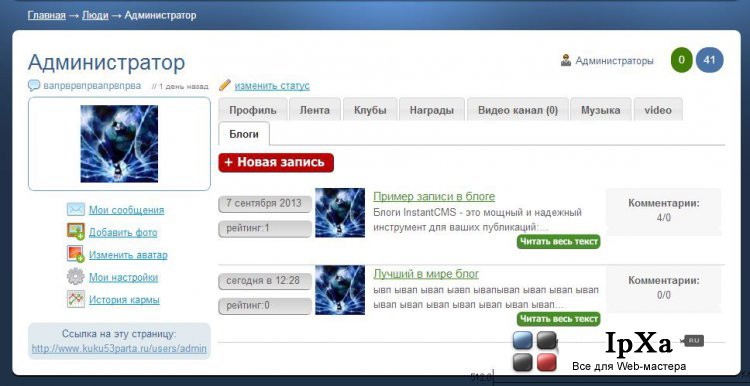Screen dimensions: 750x386
Task: Open the Пример записи в блоге link
Action: (434, 197)
